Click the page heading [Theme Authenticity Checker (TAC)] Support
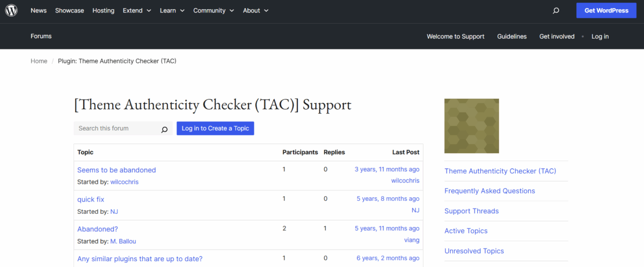 tap(213, 105)
